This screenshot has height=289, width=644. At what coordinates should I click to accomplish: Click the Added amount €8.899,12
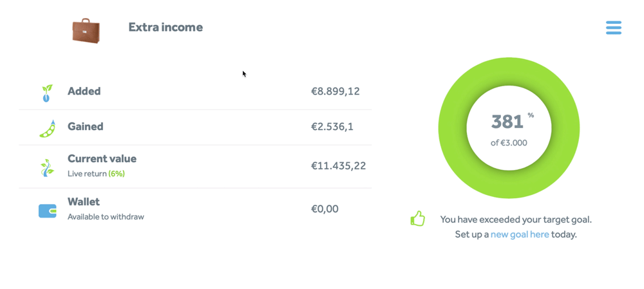point(335,91)
